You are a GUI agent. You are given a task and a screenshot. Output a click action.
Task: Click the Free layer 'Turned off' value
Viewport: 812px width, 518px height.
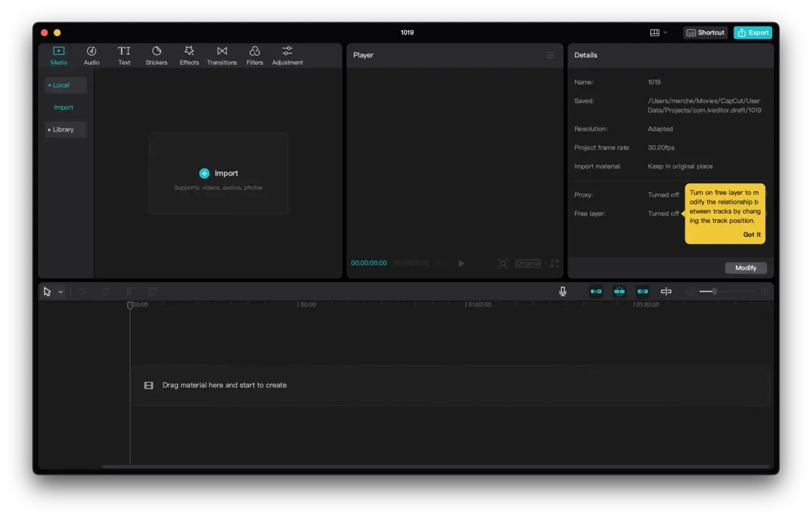663,214
